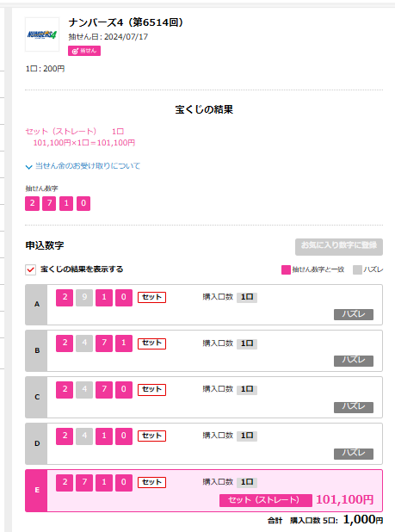Viewport: 395px width, 532px height.
Task: Select the row D letter tab
Action: [x=37, y=443]
